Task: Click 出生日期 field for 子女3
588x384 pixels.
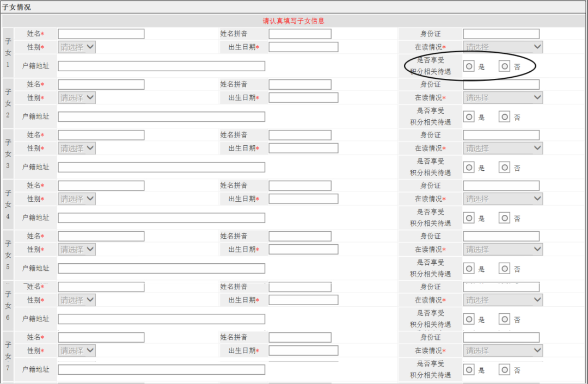Action: (x=303, y=148)
